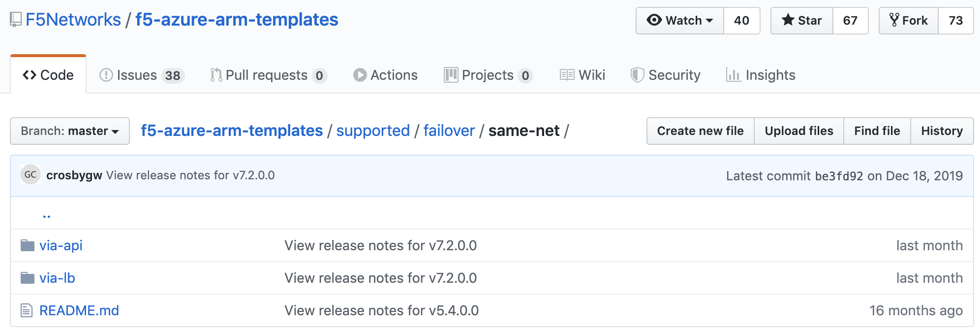Open the Security tab
This screenshot has width=980, height=332.
(666, 75)
